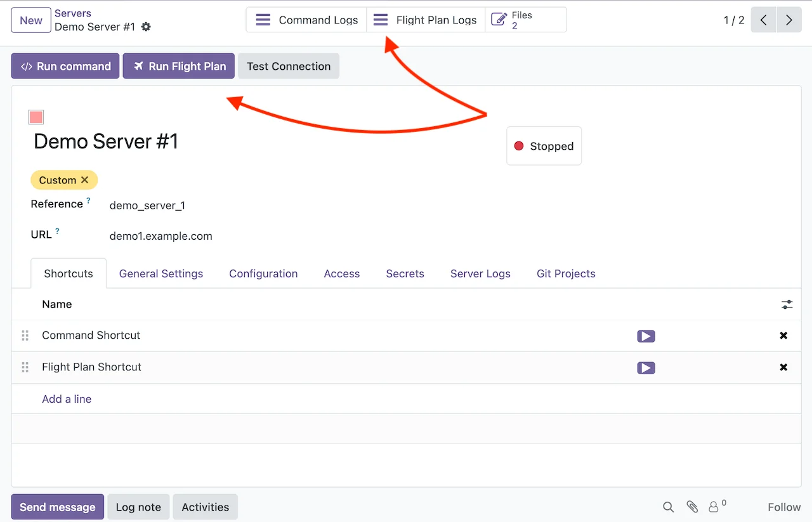Run the Command Shortcut play icon
The image size is (812, 522).
pos(646,336)
